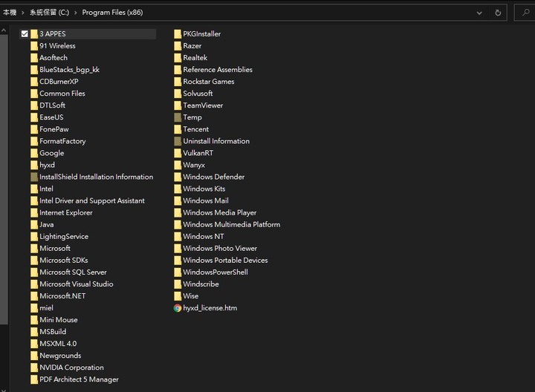Select the Rockstar Games folder icon
Image resolution: width=535 pixels, height=392 pixels.
(x=178, y=82)
